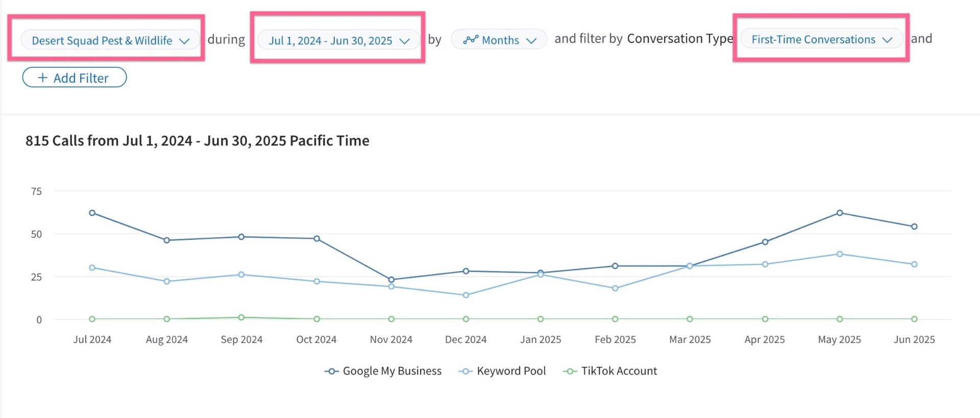Click TikTok Account point at Sep 2024
The width and height of the screenshot is (980, 418).
241,317
